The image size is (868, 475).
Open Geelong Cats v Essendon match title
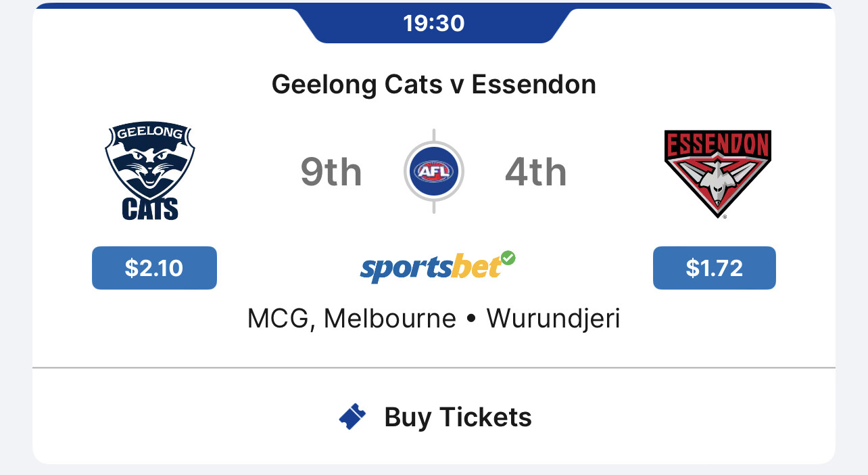[434, 85]
